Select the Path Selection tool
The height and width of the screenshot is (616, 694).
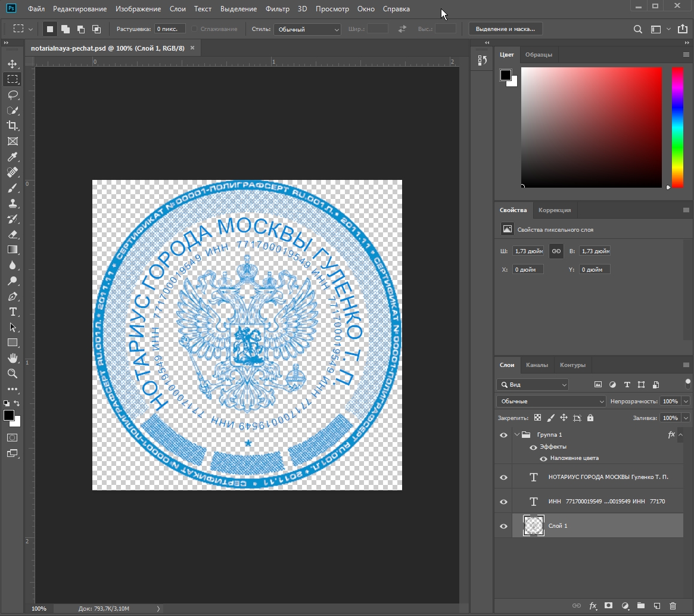pyautogui.click(x=13, y=328)
